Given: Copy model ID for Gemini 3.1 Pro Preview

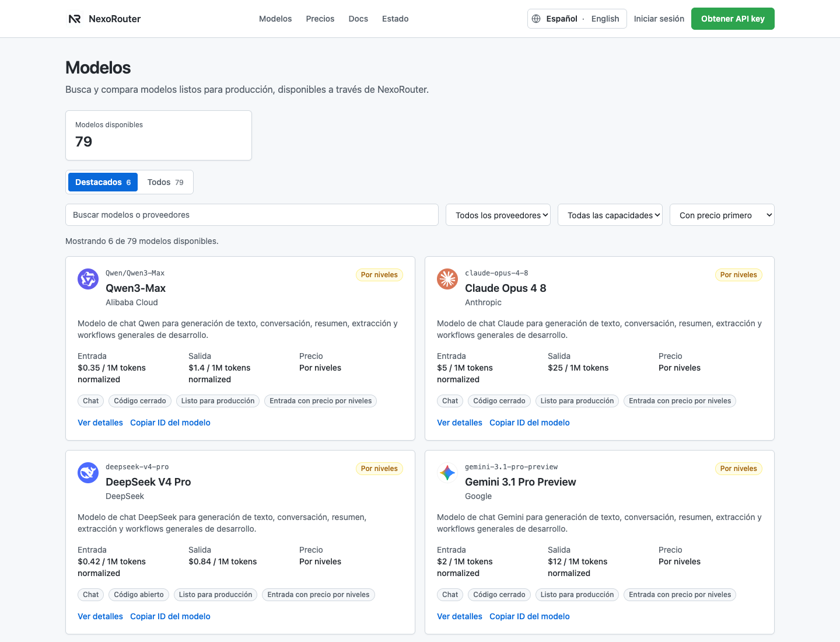Looking at the screenshot, I should (530, 616).
